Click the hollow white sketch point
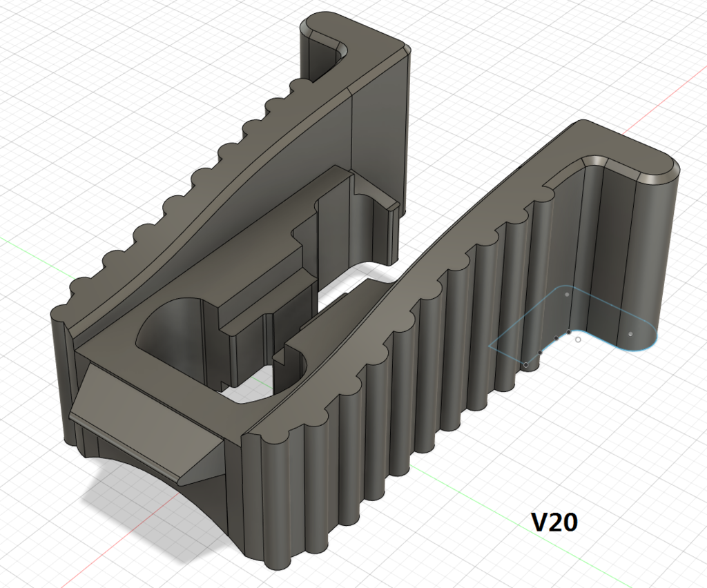The image size is (707, 588). point(578,340)
